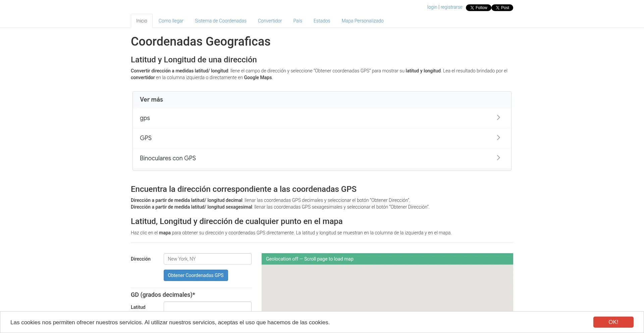
Task: Switch to Convertidor tab
Action: coord(270,21)
